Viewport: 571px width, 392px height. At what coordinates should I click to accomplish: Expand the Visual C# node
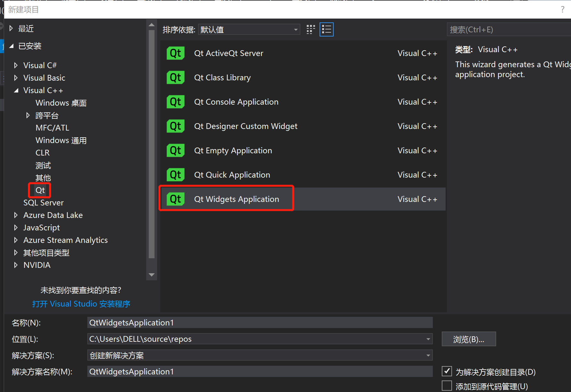[x=16, y=65]
